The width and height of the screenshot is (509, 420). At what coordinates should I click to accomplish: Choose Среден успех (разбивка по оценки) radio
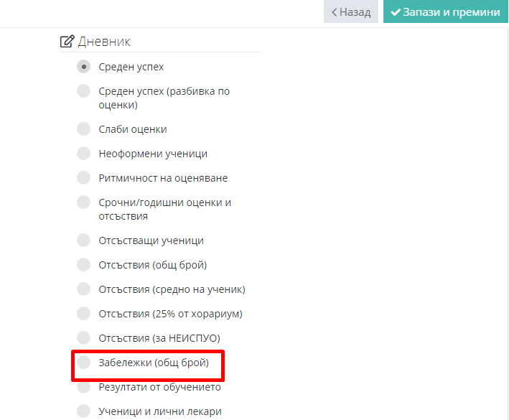tap(83, 91)
